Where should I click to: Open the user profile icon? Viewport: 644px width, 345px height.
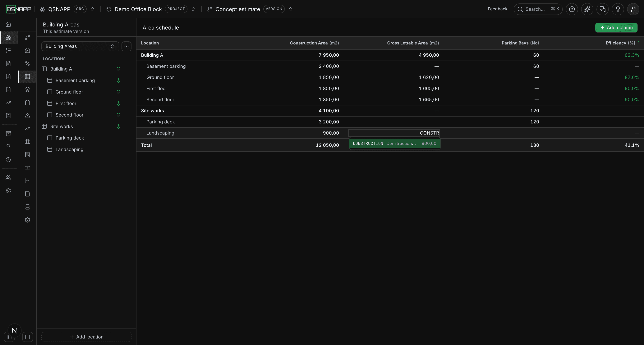click(x=633, y=9)
